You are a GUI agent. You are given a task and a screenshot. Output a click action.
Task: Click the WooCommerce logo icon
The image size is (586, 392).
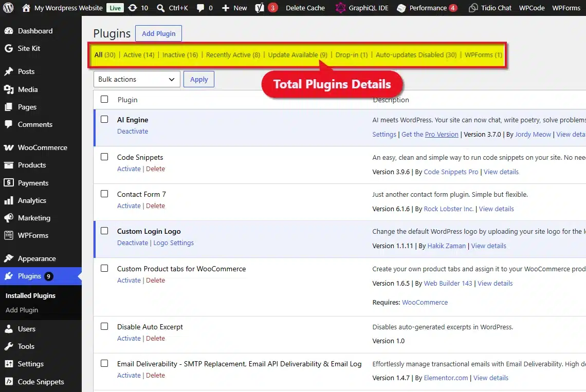click(9, 147)
